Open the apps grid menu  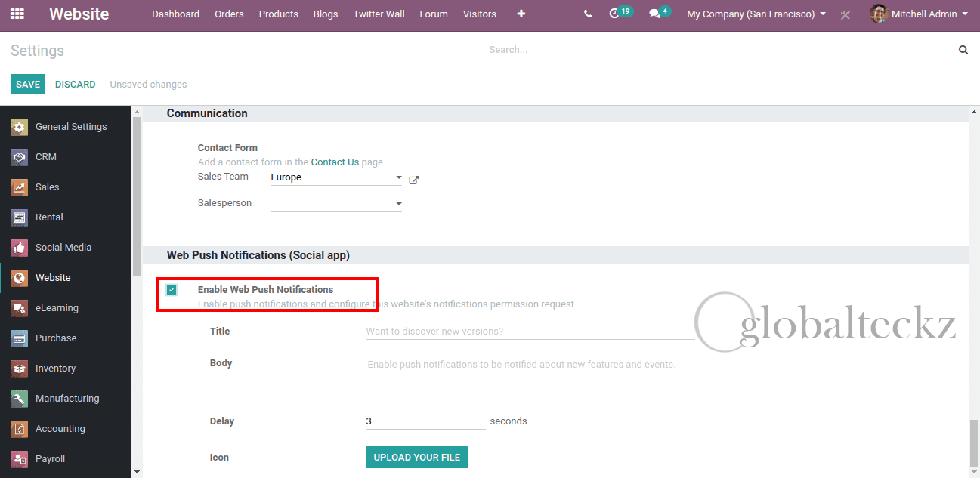point(17,14)
